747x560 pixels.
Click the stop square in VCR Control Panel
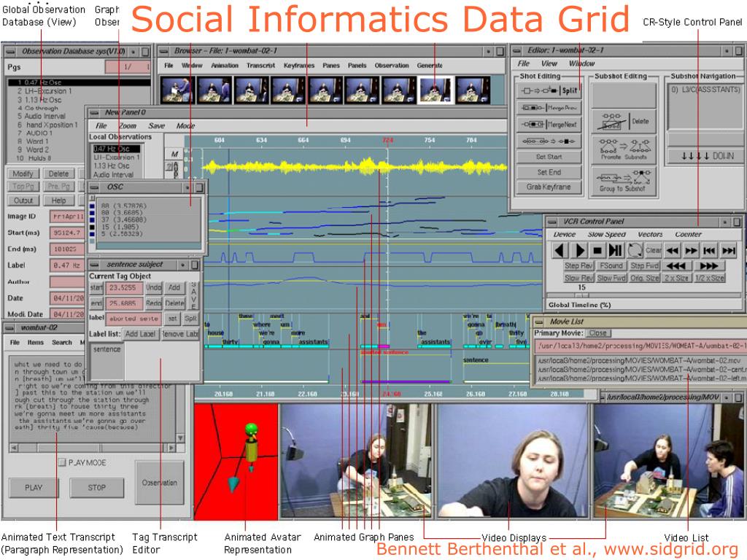click(x=597, y=250)
